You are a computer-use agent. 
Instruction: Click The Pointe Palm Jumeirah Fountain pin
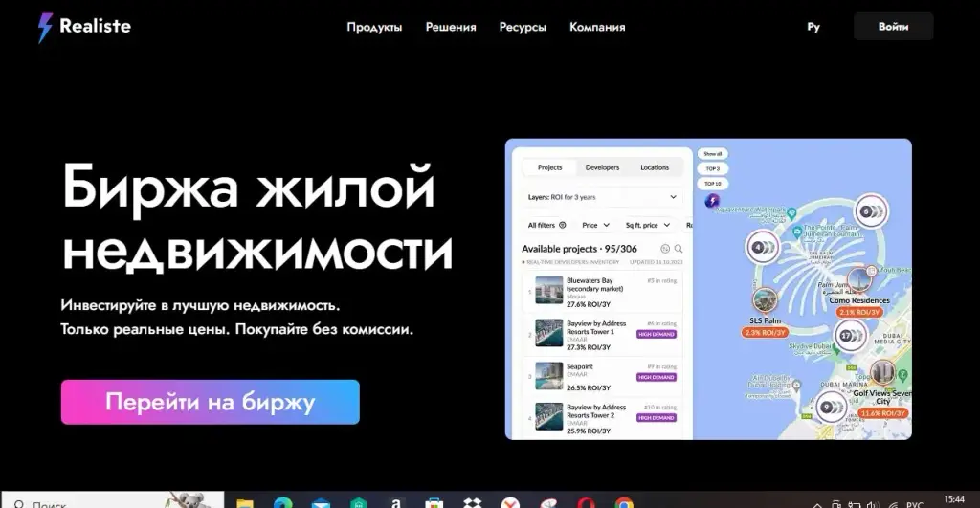pos(797,232)
